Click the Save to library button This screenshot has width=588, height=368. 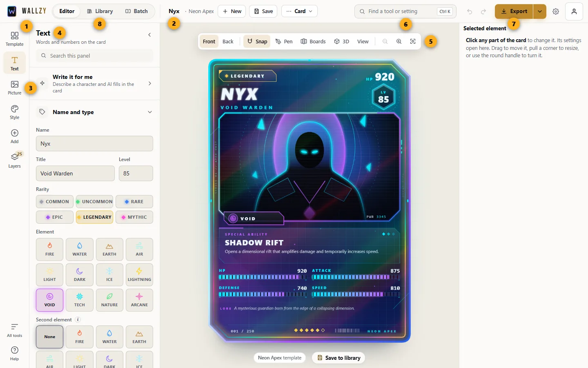(x=339, y=358)
